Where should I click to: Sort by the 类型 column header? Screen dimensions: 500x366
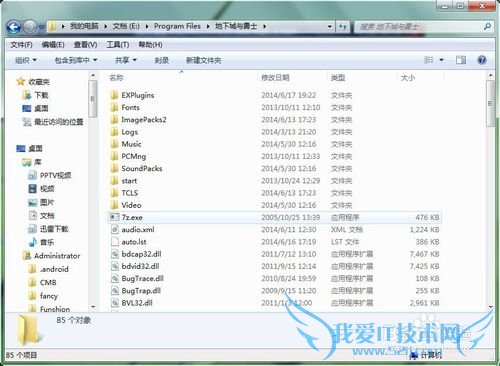click(x=338, y=78)
